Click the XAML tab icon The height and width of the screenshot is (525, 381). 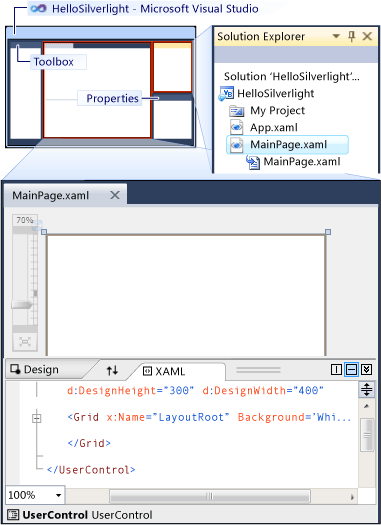click(x=147, y=371)
